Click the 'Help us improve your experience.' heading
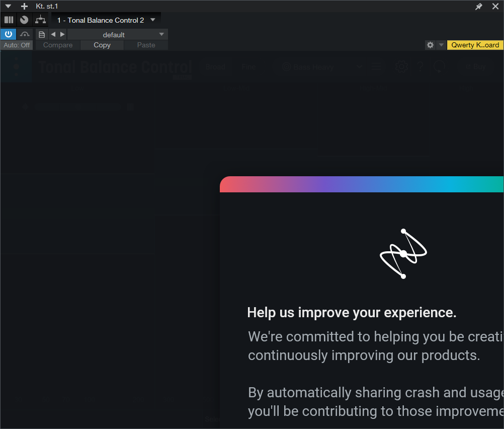 click(352, 313)
